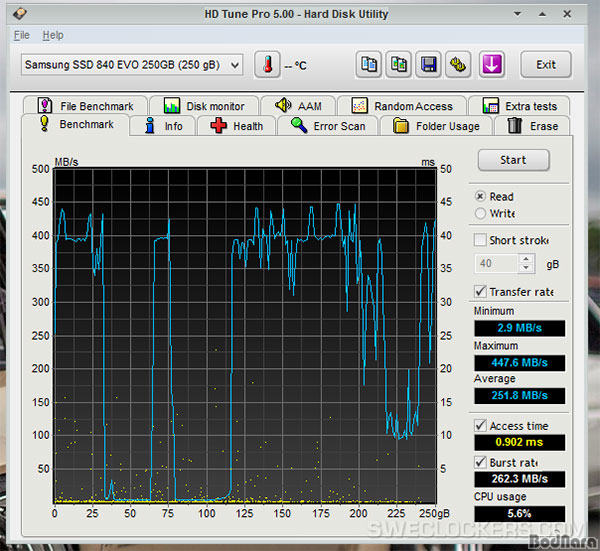The width and height of the screenshot is (600, 551).
Task: Enable the Short stroke checkbox
Action: pos(481,241)
